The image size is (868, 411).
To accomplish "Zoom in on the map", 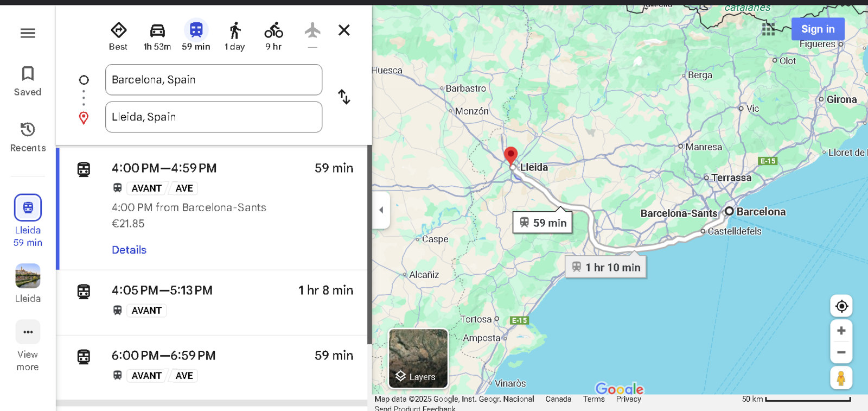I will coord(841,331).
